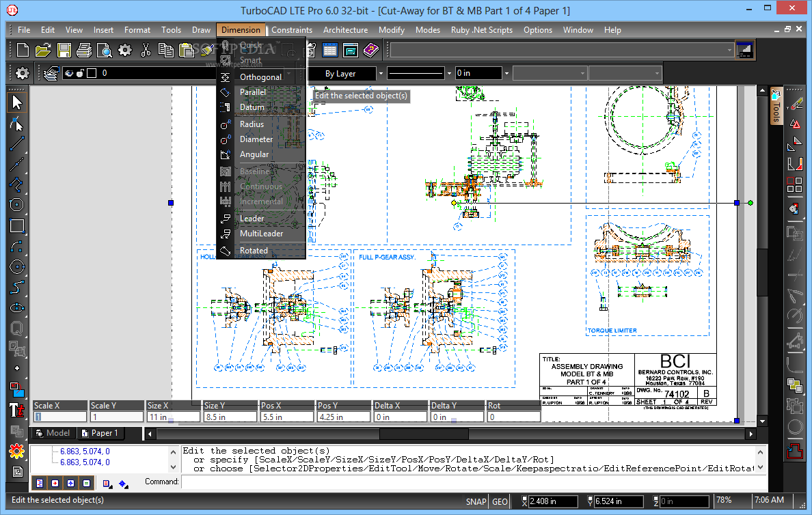Click the Cut scissors icon
Image resolution: width=812 pixels, height=515 pixels.
coord(146,51)
